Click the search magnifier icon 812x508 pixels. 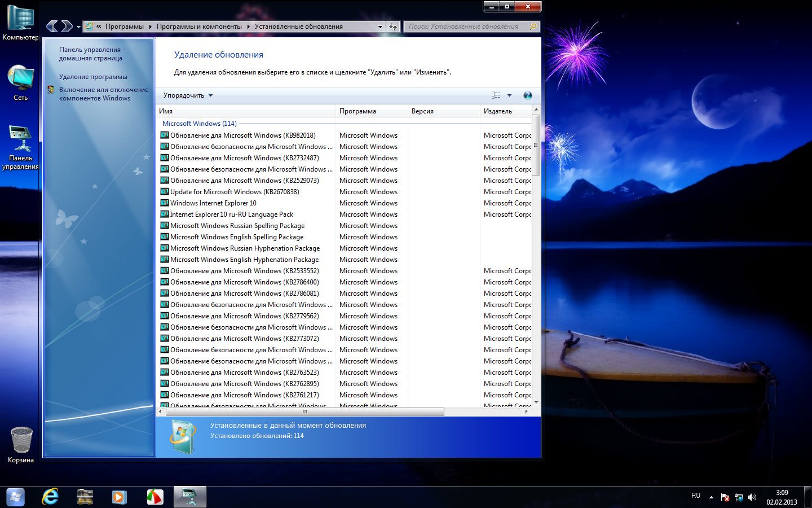(533, 27)
